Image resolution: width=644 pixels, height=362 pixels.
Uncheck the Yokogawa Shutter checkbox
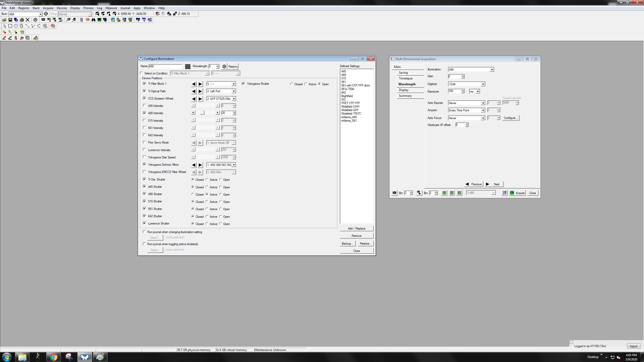tap(243, 83)
